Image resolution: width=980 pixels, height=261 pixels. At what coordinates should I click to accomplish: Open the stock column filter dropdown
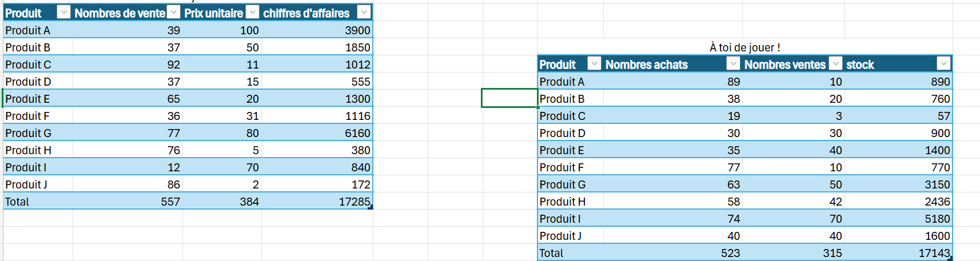click(x=943, y=64)
